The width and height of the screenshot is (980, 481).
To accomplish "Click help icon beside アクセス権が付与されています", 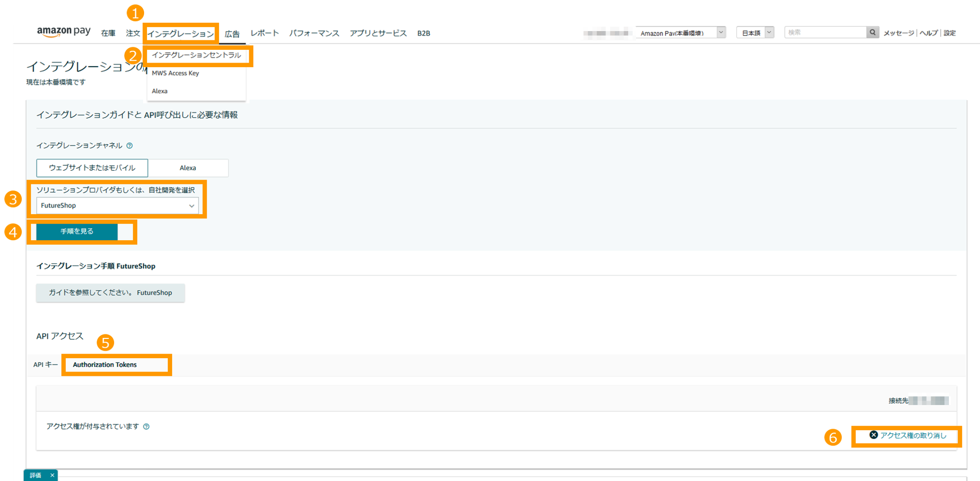I will coord(147,427).
